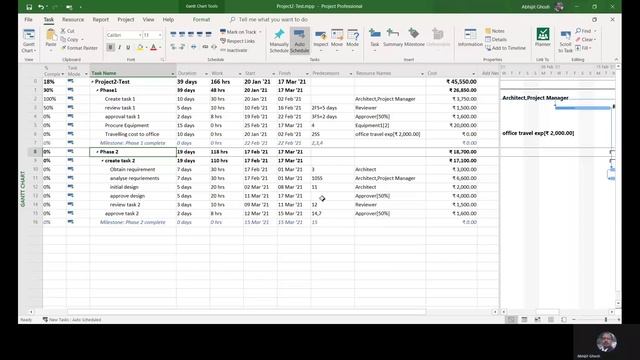Screen dimensions: 640x360
Task: Click the 'Milestone: Phase 2 complete' row
Action: [x=260, y=222]
